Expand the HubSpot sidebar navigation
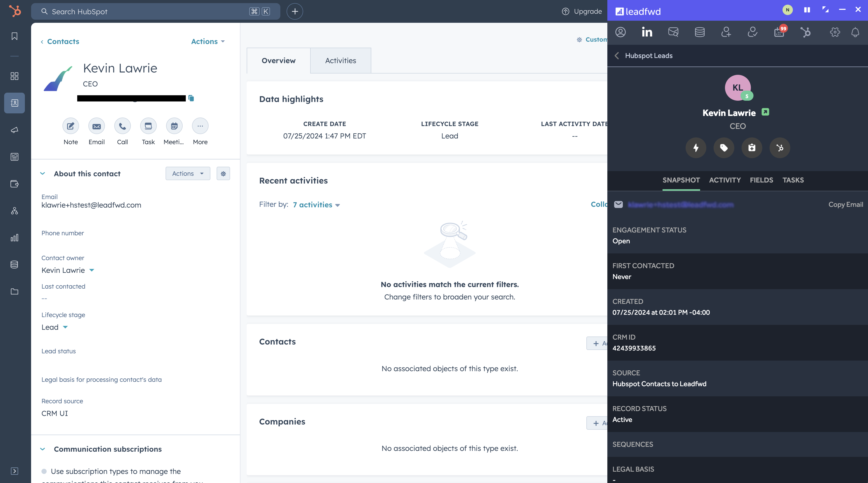 (x=15, y=471)
